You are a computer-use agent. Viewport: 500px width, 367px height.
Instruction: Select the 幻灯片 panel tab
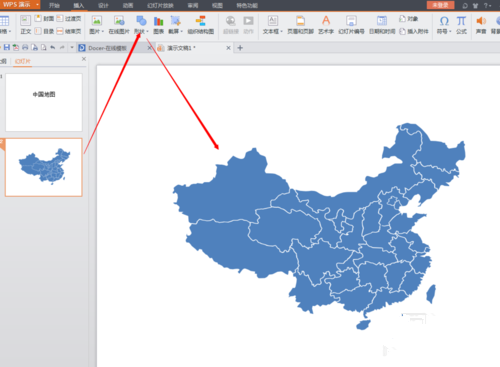click(23, 61)
